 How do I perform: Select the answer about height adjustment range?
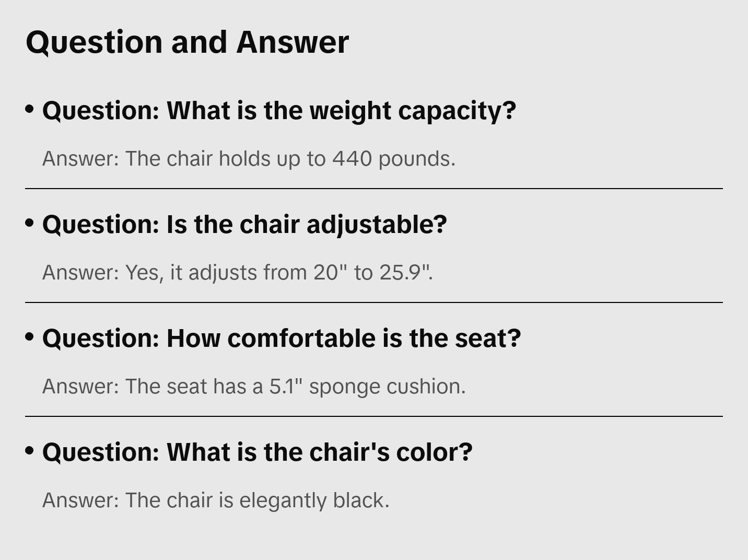click(237, 273)
